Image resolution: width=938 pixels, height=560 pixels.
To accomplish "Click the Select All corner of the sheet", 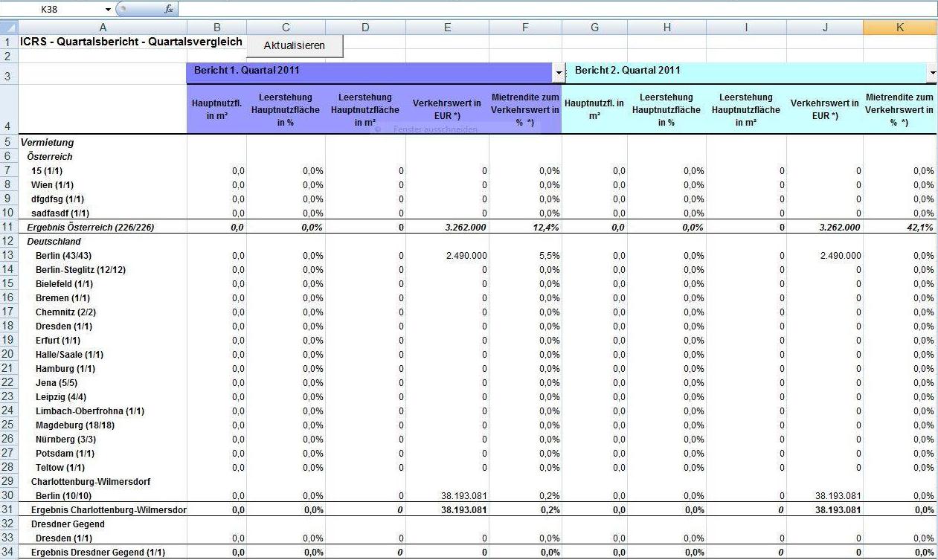I will point(9,28).
